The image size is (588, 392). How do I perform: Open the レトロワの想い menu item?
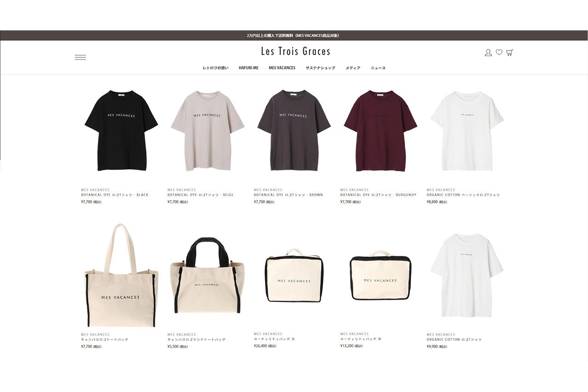point(215,68)
